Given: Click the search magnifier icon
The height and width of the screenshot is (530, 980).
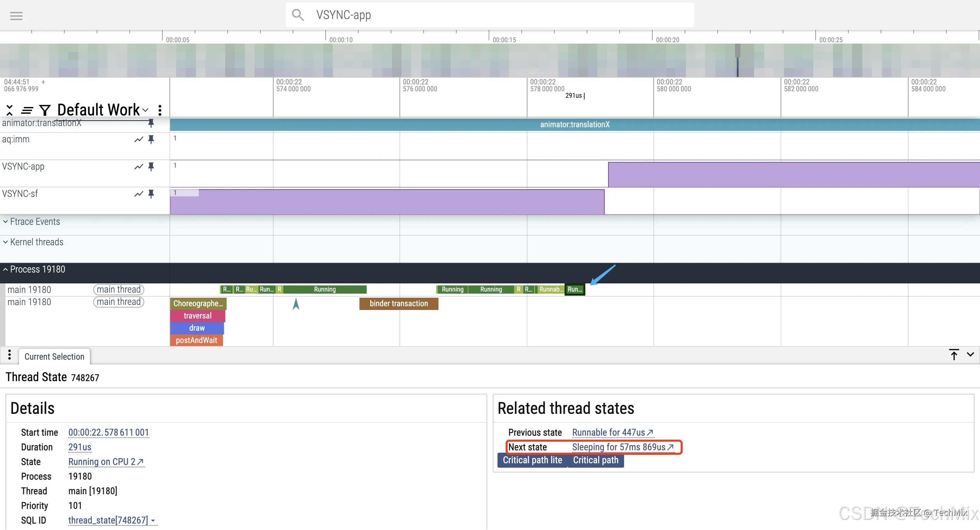Looking at the screenshot, I should tap(298, 15).
